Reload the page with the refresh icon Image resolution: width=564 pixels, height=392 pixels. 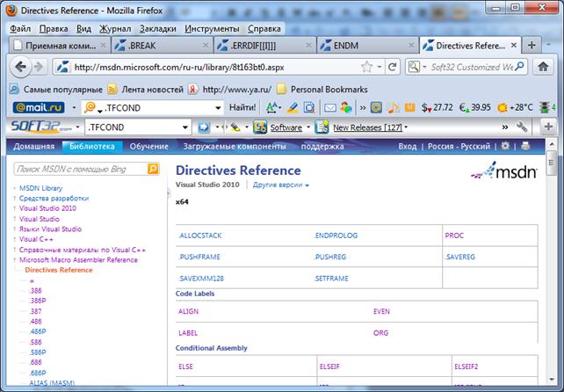pyautogui.click(x=393, y=67)
